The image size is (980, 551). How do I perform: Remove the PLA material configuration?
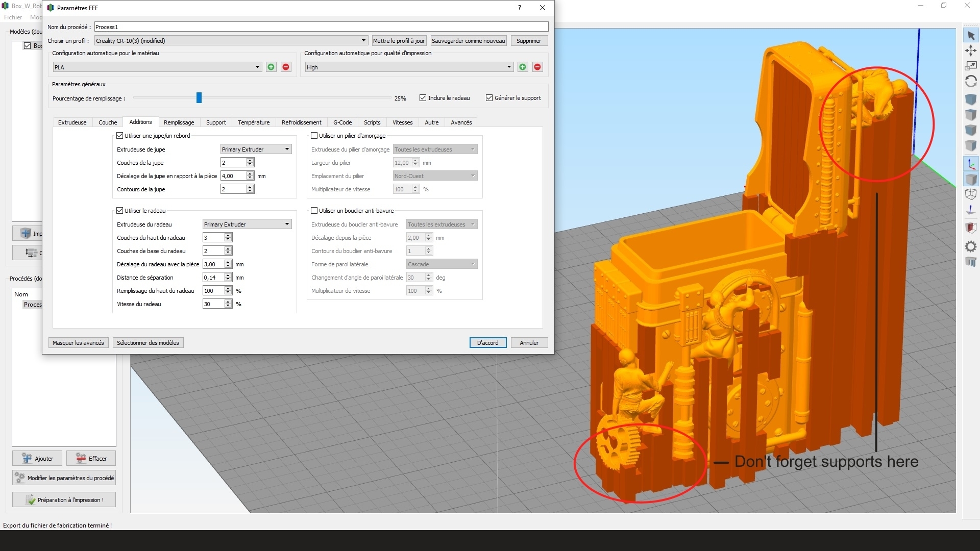point(286,67)
